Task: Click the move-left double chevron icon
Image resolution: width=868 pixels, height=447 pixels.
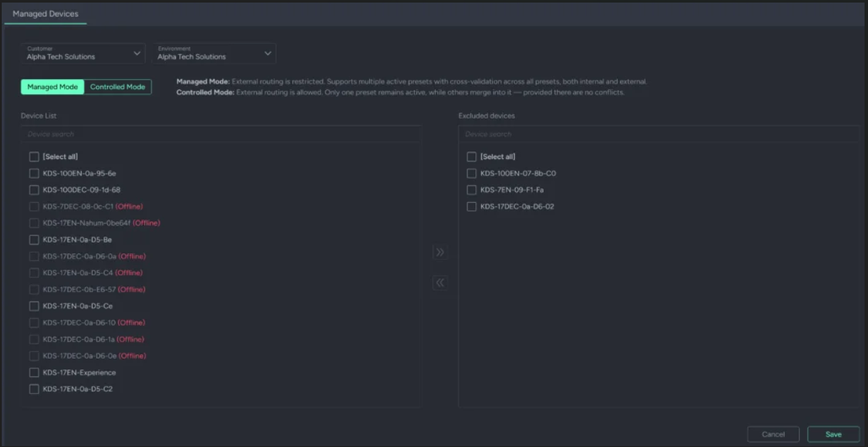Action: (440, 283)
